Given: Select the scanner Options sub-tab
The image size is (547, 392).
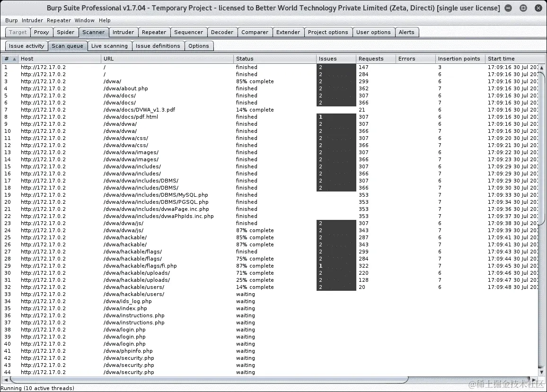Looking at the screenshot, I should [x=199, y=46].
